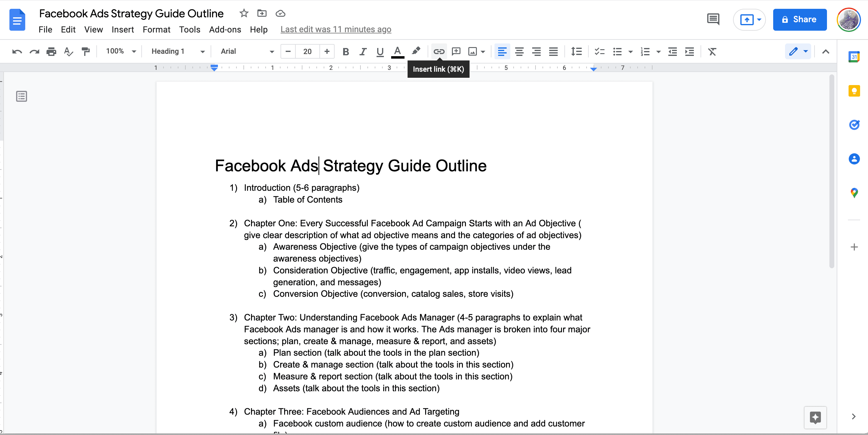Open Google Maps side panel

[x=854, y=193]
